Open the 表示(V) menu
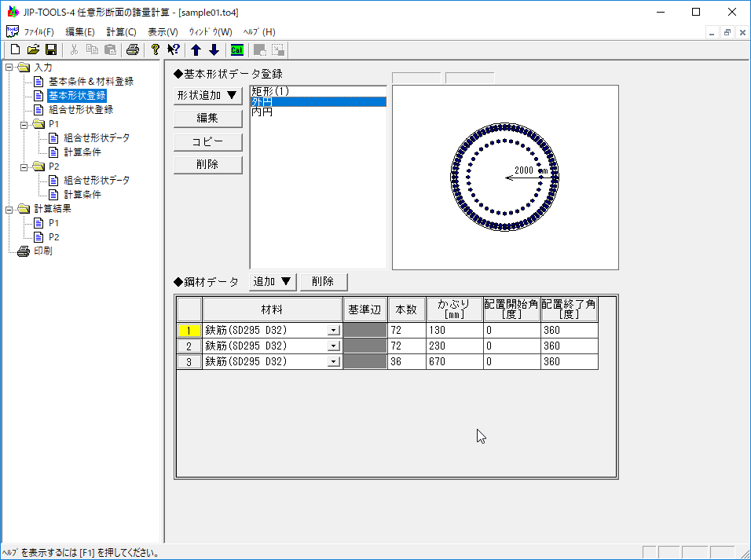 click(x=163, y=32)
